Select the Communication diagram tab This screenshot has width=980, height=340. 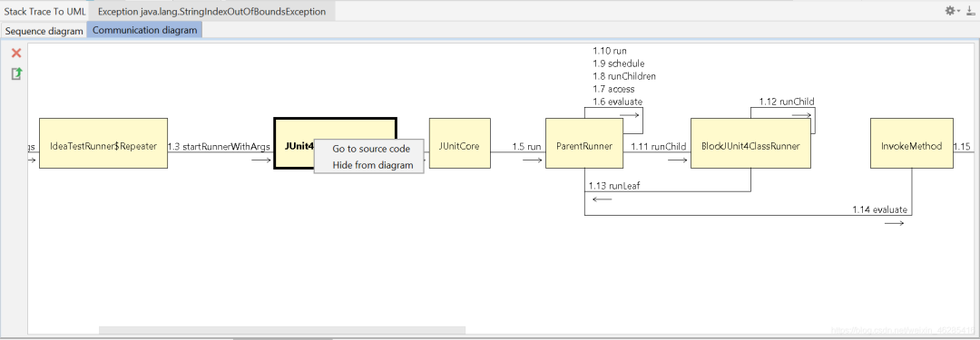pyautogui.click(x=144, y=30)
